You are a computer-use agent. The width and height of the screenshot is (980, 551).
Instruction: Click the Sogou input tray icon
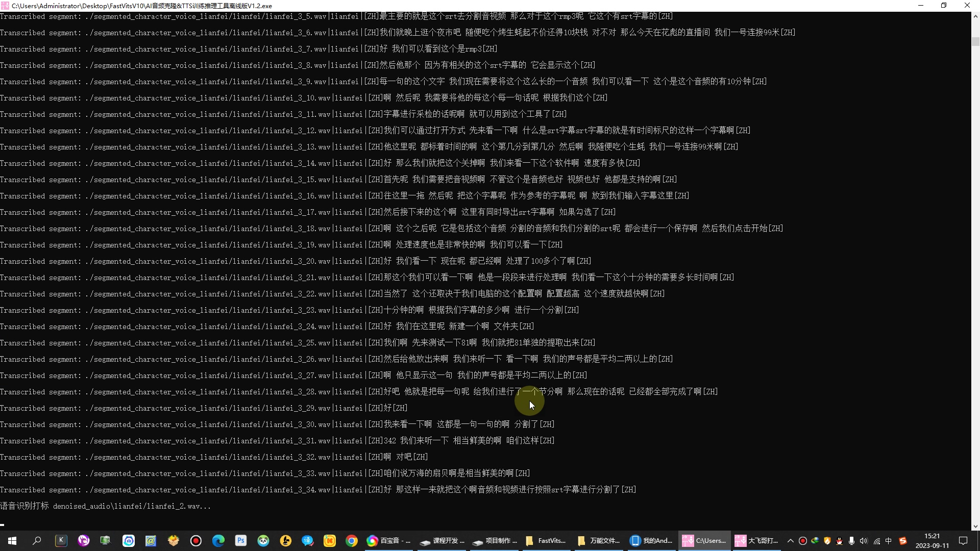click(902, 541)
